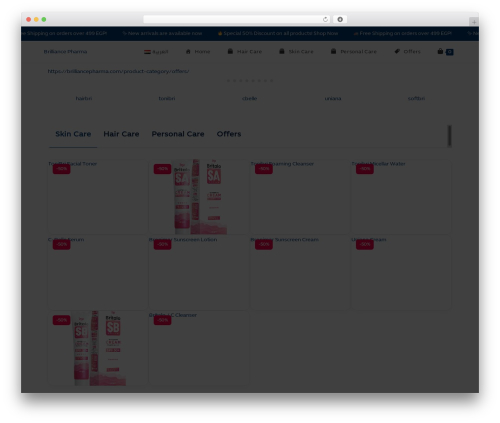This screenshot has width=500, height=423.
Task: Open the Cleanser product title in the bottom row
Action: point(173,315)
